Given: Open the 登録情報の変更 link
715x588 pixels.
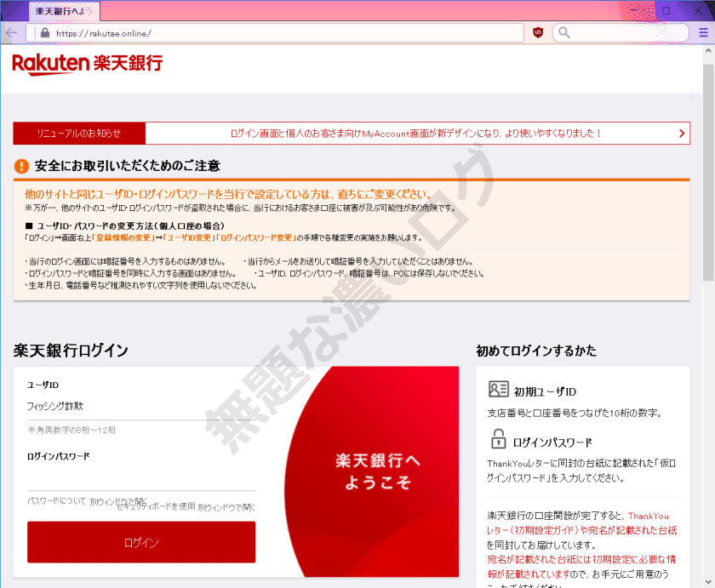Looking at the screenshot, I should pyautogui.click(x=123, y=238).
